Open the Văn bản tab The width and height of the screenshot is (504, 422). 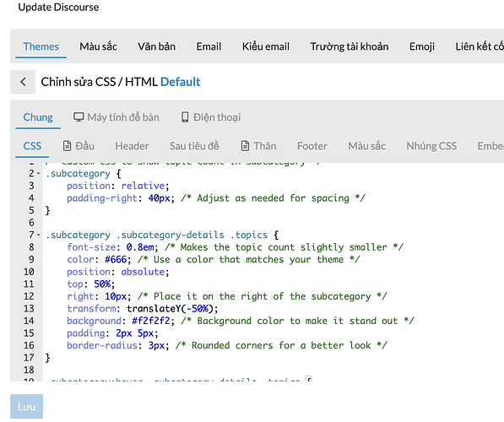tap(156, 46)
